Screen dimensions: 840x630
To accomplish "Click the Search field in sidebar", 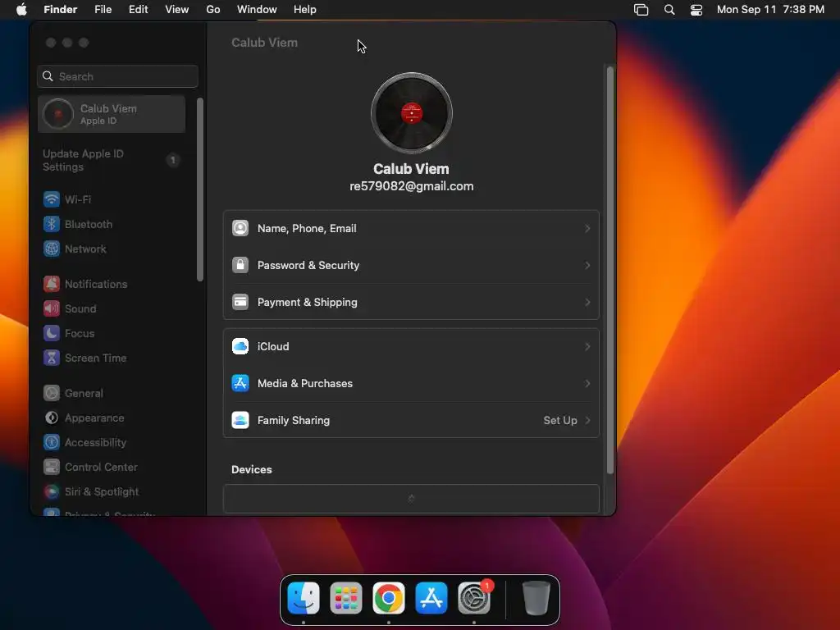I will coord(118,76).
